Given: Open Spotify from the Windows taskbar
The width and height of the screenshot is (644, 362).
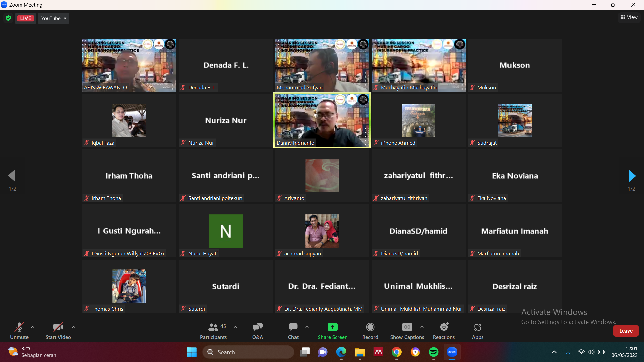Looking at the screenshot, I should tap(433, 352).
